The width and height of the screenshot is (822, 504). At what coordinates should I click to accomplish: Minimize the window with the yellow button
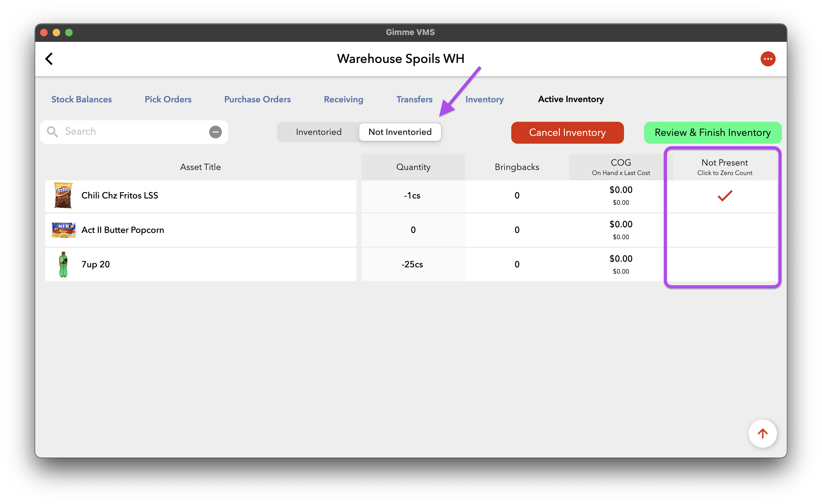click(56, 32)
